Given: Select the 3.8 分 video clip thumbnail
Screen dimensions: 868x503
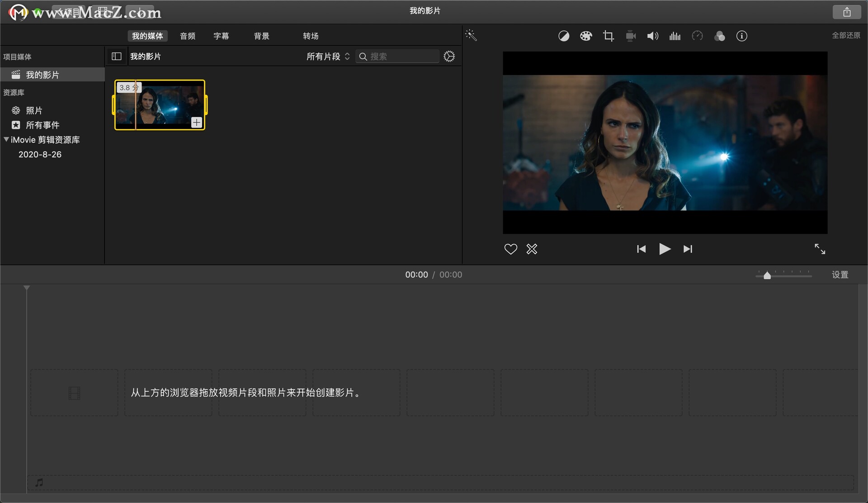Looking at the screenshot, I should click(160, 105).
